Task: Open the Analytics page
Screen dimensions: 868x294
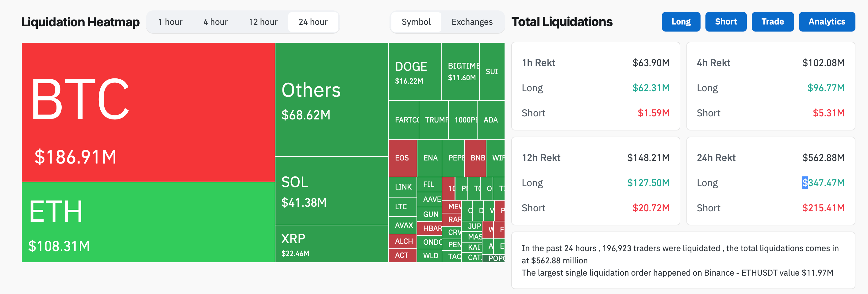Action: tap(827, 21)
